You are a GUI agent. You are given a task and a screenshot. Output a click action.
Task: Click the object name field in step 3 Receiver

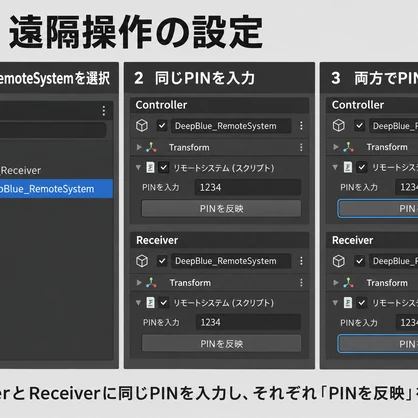coord(394,261)
